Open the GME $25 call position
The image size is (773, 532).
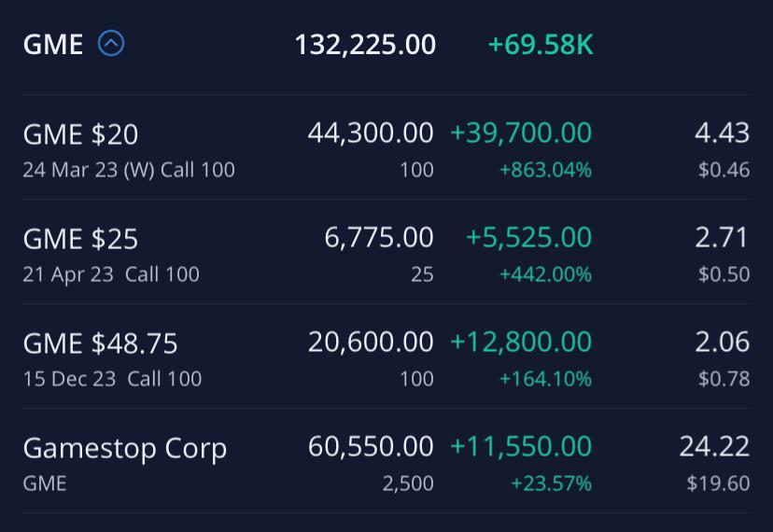[x=80, y=239]
